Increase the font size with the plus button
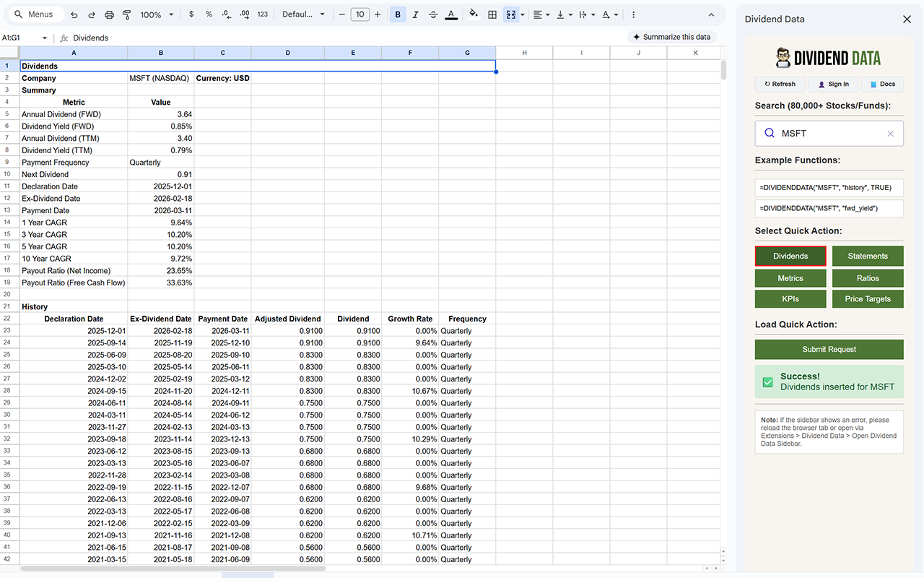Image resolution: width=924 pixels, height=578 pixels. pyautogui.click(x=377, y=14)
